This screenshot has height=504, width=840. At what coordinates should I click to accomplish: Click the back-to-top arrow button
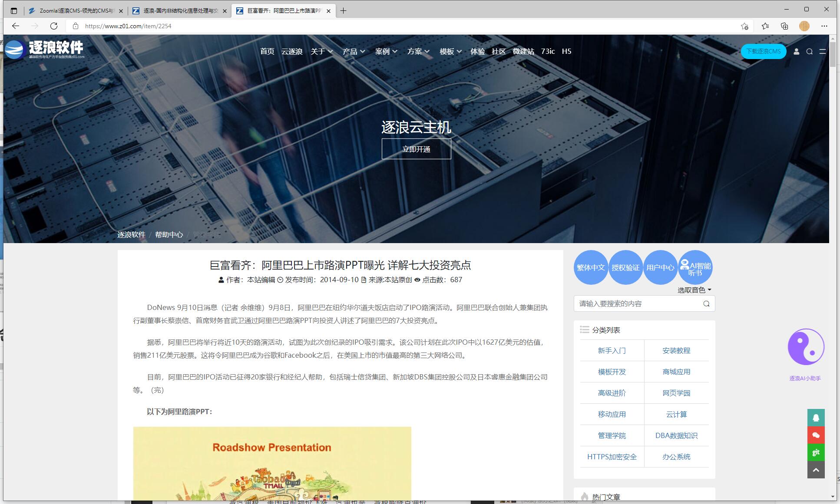[x=816, y=470]
